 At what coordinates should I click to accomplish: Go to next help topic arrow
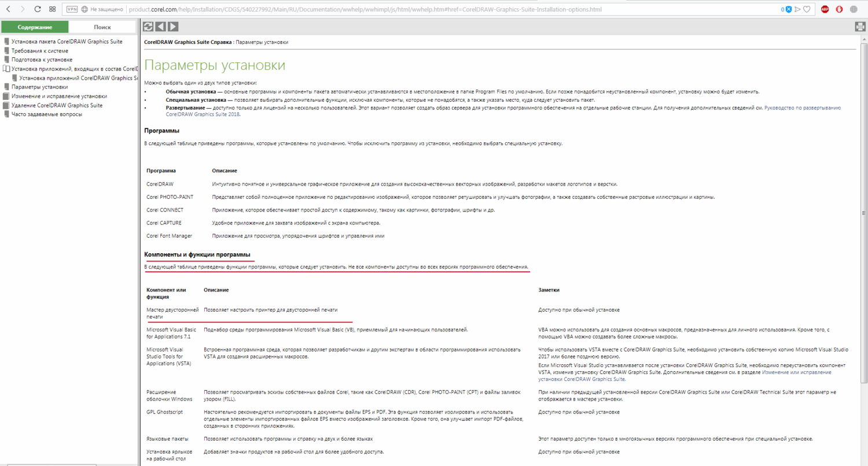pyautogui.click(x=173, y=27)
